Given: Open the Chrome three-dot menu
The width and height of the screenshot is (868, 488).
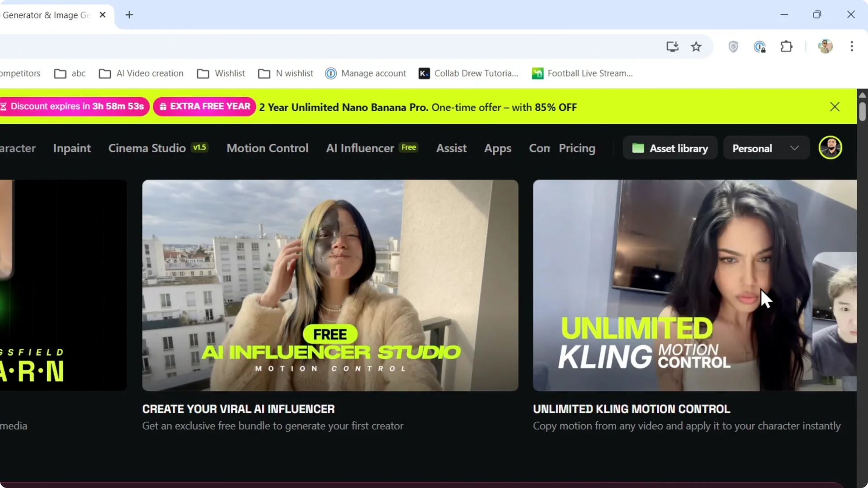Looking at the screenshot, I should (852, 47).
